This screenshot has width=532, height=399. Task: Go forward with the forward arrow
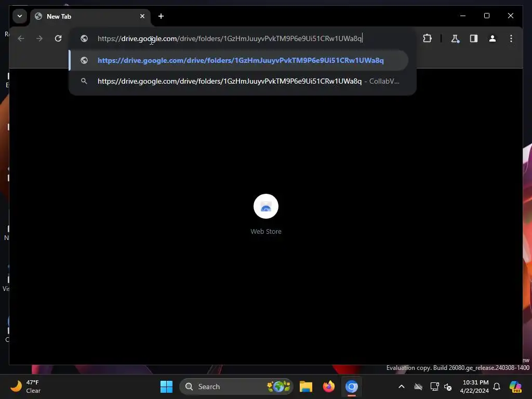39,38
